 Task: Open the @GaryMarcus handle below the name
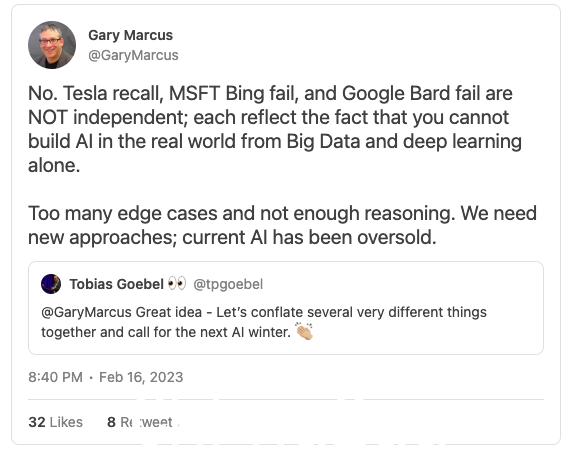tap(133, 55)
